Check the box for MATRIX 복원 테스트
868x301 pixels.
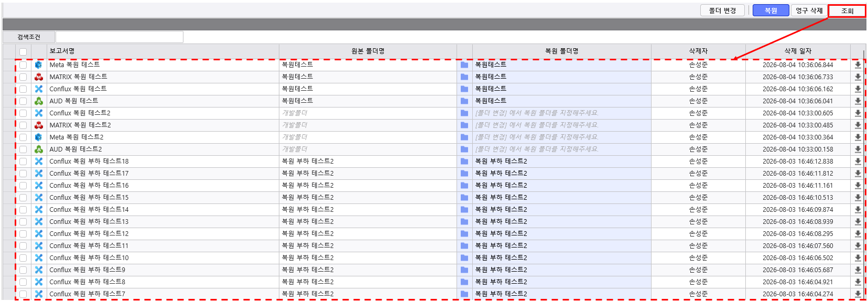[23, 77]
